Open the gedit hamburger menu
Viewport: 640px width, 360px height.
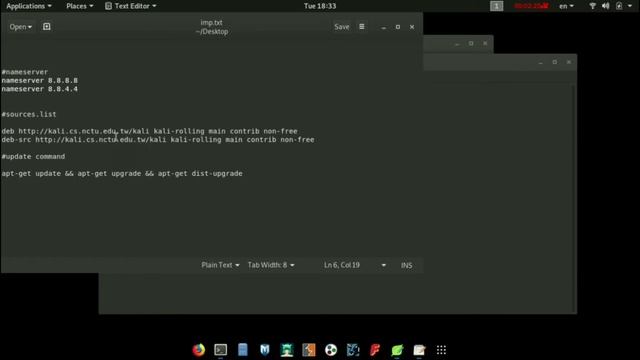pyautogui.click(x=362, y=27)
